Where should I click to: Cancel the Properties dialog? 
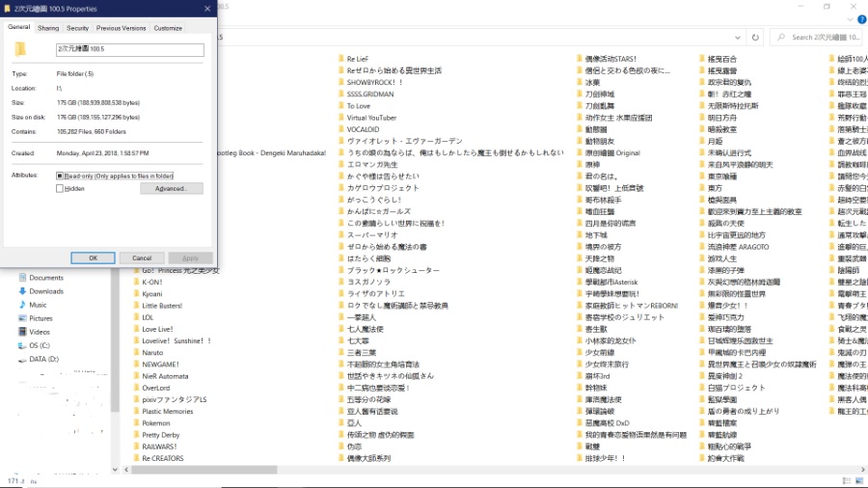tap(142, 258)
